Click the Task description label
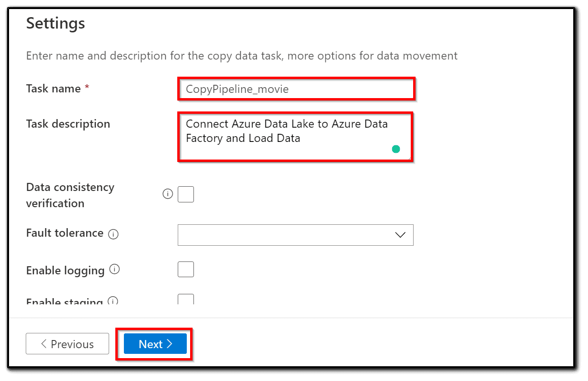Screen dimensions: 588x381 tap(68, 124)
